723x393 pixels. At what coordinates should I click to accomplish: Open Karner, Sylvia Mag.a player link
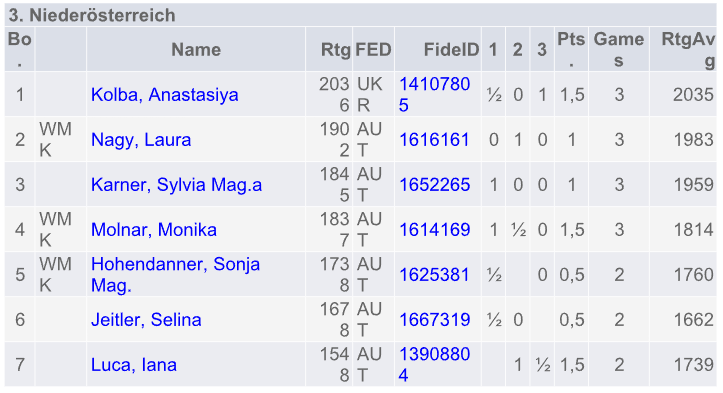(176, 185)
